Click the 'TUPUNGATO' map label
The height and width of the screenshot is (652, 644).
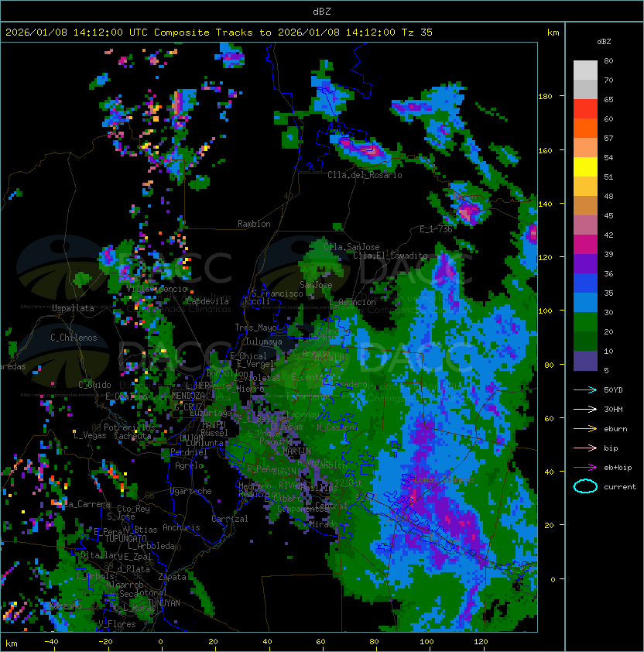(125, 539)
